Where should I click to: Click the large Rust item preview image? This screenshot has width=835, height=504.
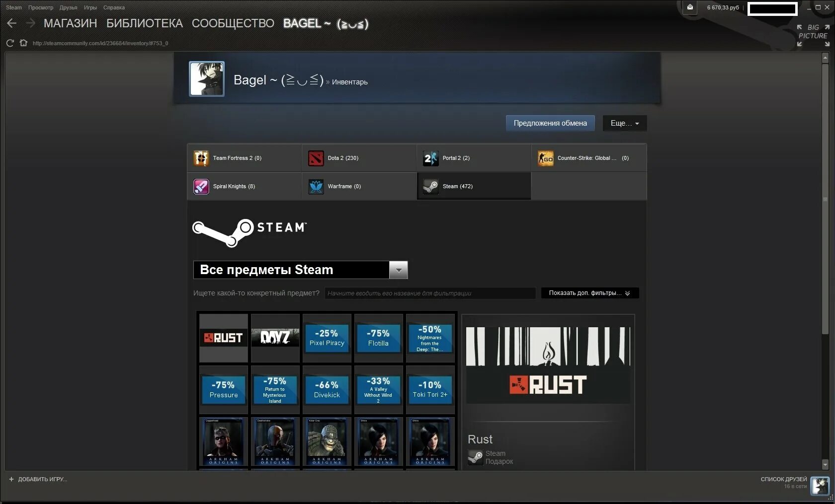(x=548, y=365)
